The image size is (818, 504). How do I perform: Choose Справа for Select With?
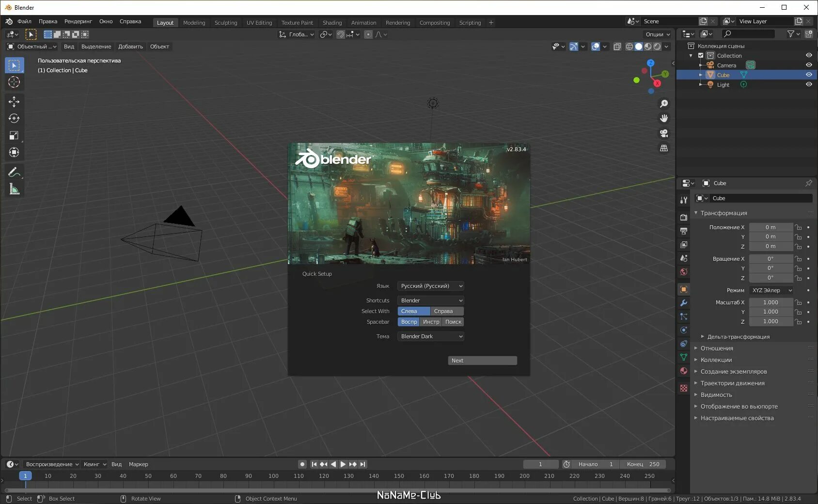[x=447, y=311]
